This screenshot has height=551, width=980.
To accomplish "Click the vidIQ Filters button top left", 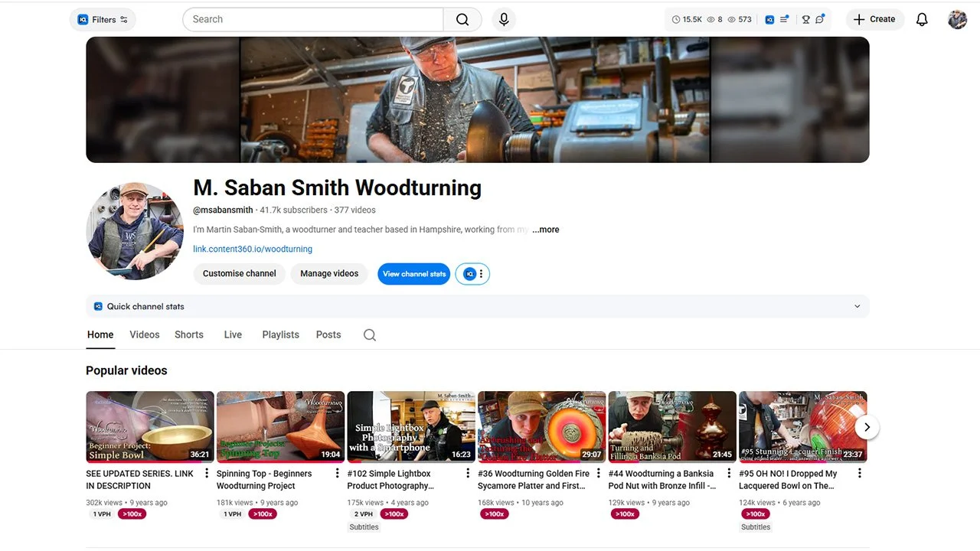I will tap(103, 19).
